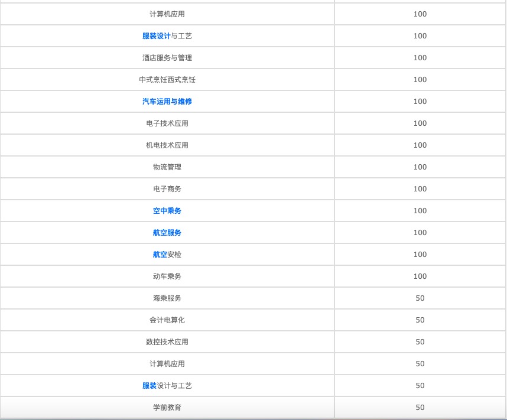Viewport: 507px width, 420px height.
Task: Select 计算机应用 text in the 100 row
Action: click(167, 14)
